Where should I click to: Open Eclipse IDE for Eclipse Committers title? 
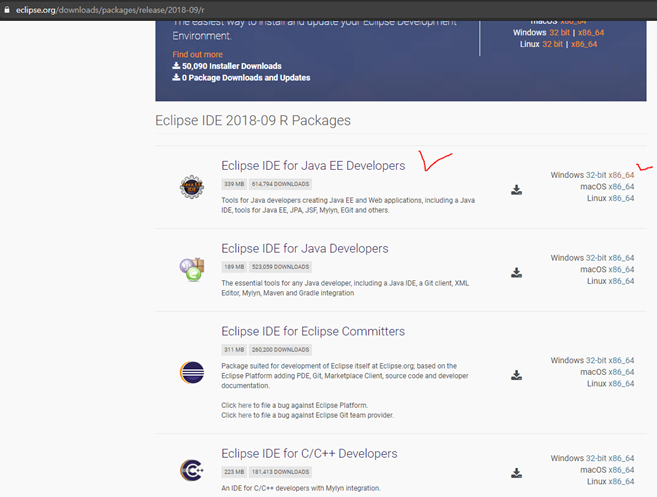[x=313, y=331]
